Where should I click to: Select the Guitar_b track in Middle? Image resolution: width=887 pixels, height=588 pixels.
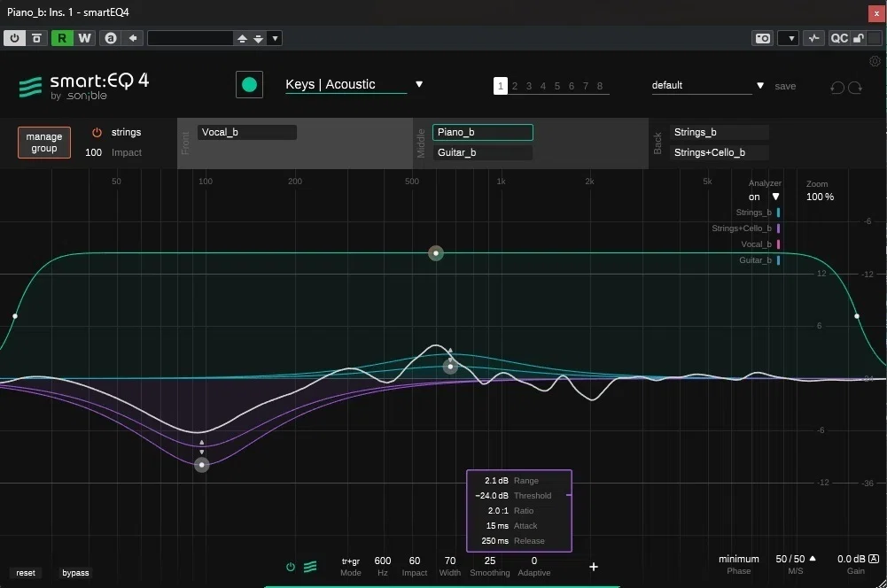[x=483, y=152]
